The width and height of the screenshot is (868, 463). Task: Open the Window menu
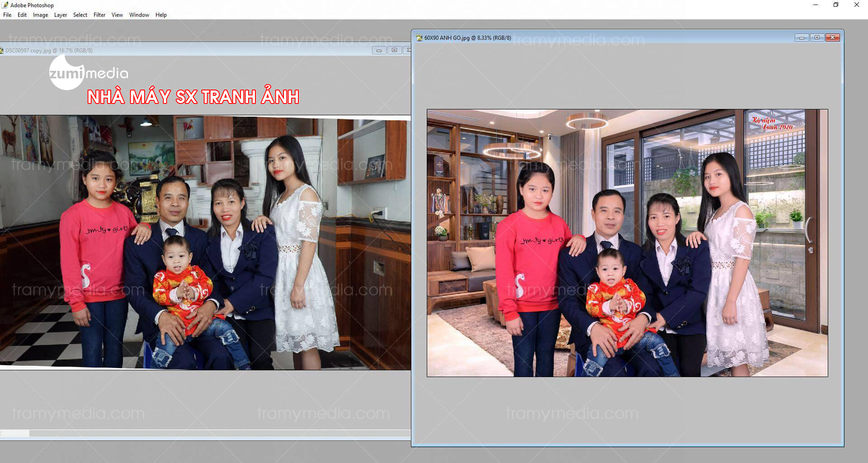pyautogui.click(x=139, y=15)
